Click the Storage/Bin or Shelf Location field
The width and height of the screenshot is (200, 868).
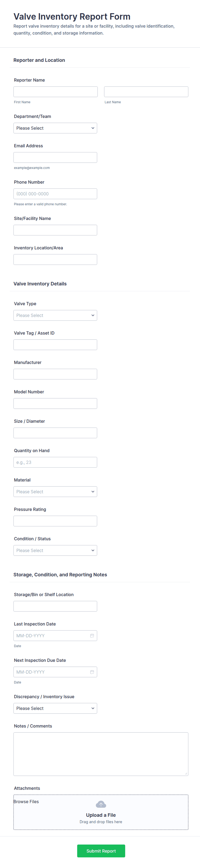pos(55,606)
